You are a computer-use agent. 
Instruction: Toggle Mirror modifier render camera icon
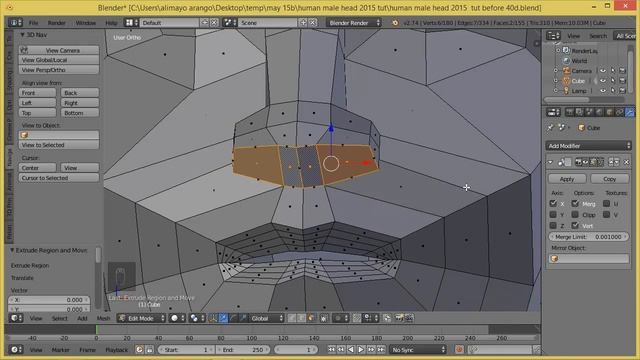point(578,162)
